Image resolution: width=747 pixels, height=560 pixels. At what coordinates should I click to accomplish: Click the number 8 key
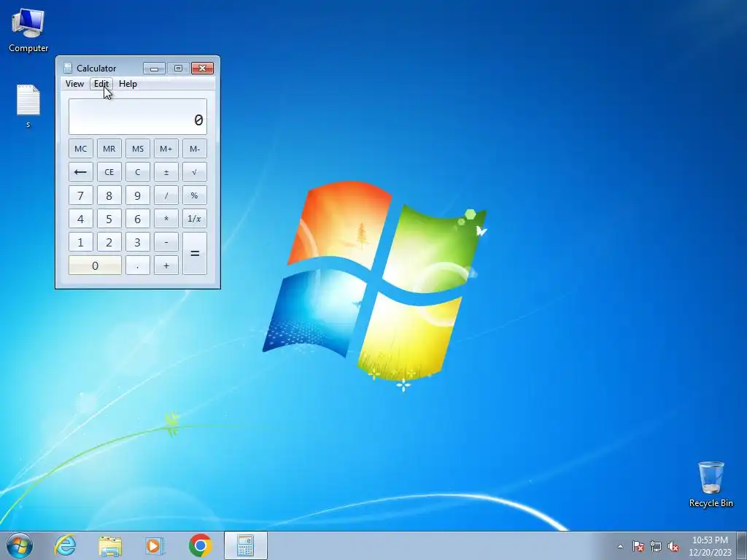pos(109,195)
